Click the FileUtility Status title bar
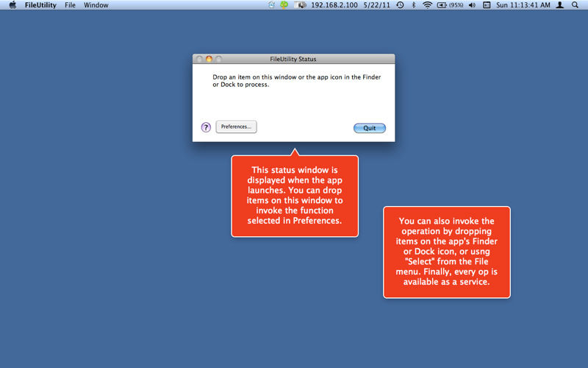 293,59
